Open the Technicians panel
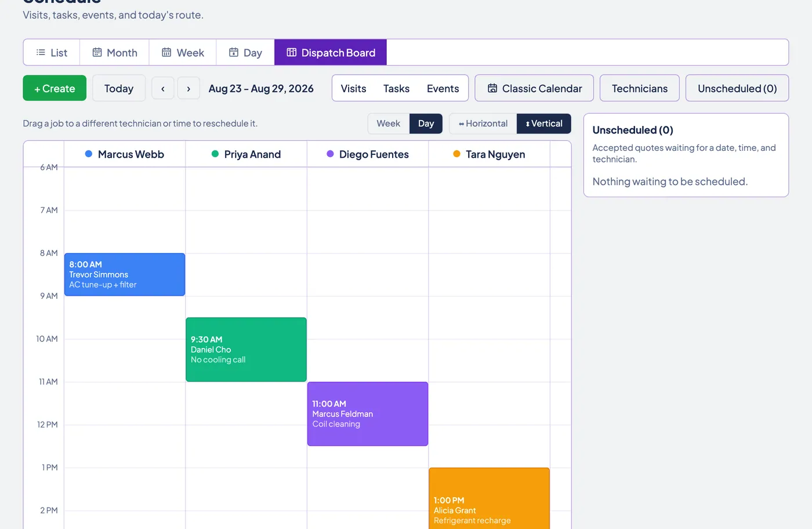Viewport: 812px width, 529px height. point(640,88)
